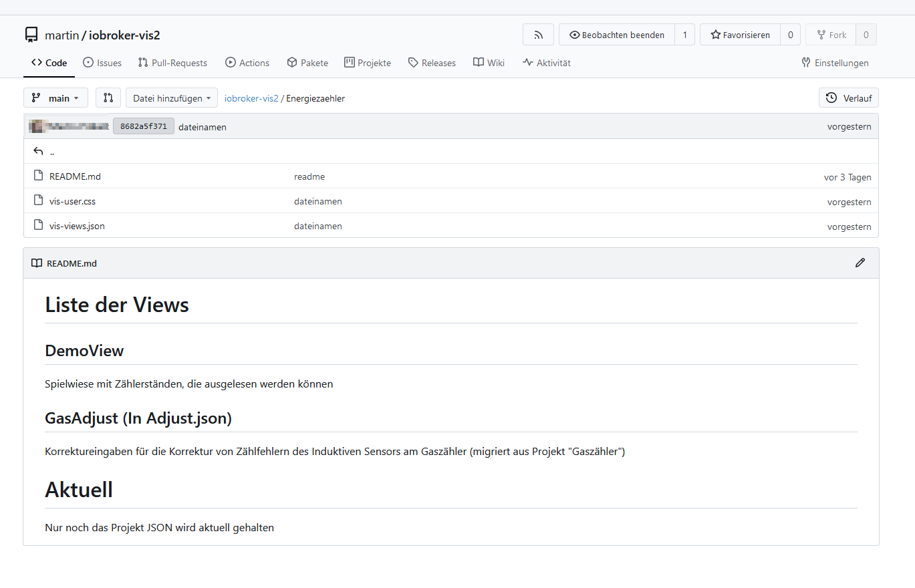Open the vis-views.json file
The width and height of the screenshot is (915, 588).
(x=77, y=226)
